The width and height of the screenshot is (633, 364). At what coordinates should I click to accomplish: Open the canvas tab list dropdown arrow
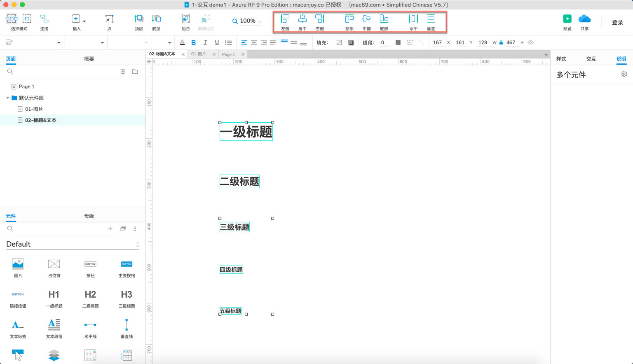546,55
